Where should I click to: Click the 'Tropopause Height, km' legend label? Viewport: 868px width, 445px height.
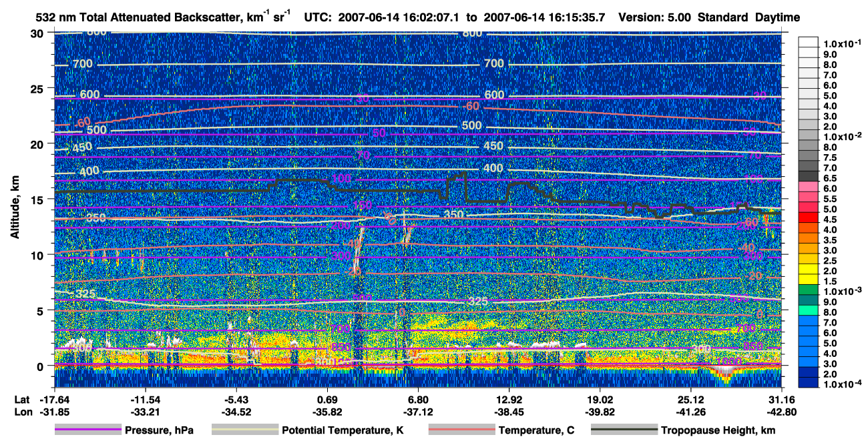718,430
